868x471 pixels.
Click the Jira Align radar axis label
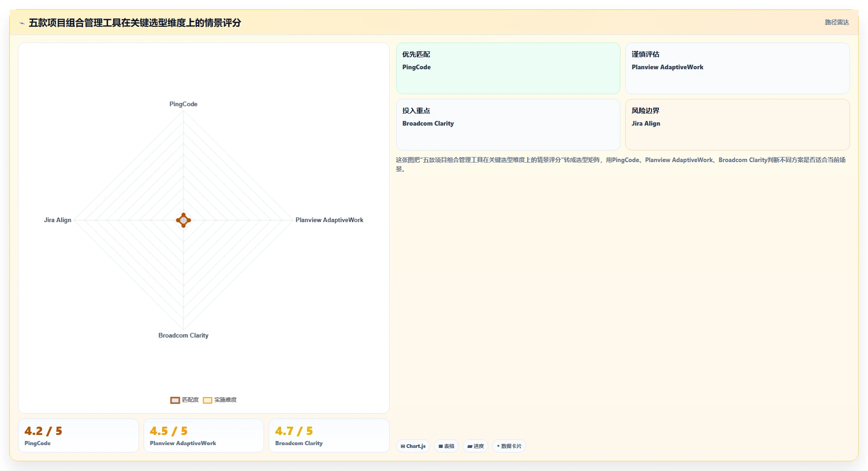tap(58, 220)
